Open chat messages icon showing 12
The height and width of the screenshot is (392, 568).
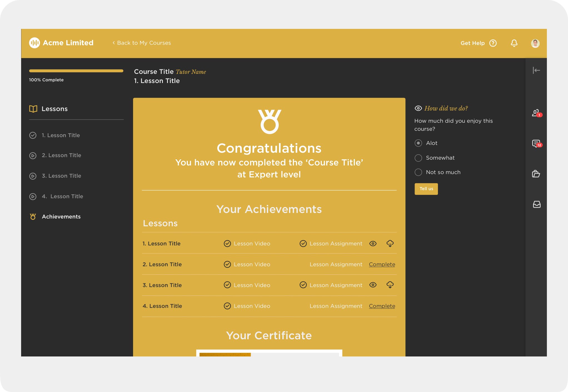536,144
